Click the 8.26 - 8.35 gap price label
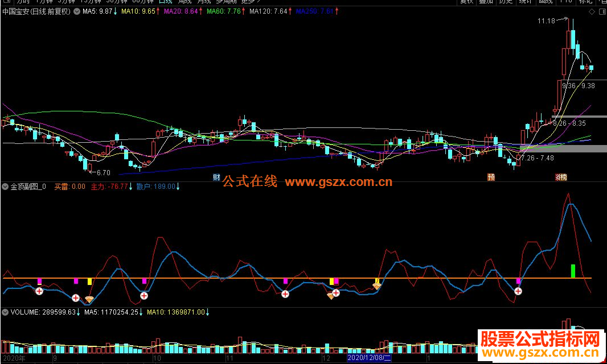607x364 pixels. point(569,123)
